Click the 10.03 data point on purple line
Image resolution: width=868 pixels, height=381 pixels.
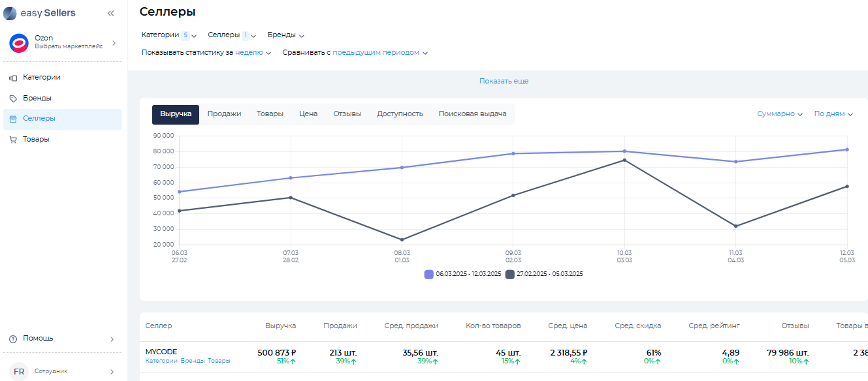tap(624, 151)
